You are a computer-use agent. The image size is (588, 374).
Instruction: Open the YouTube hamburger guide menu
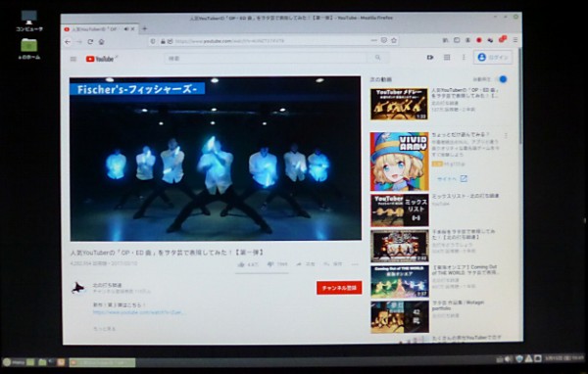73,59
